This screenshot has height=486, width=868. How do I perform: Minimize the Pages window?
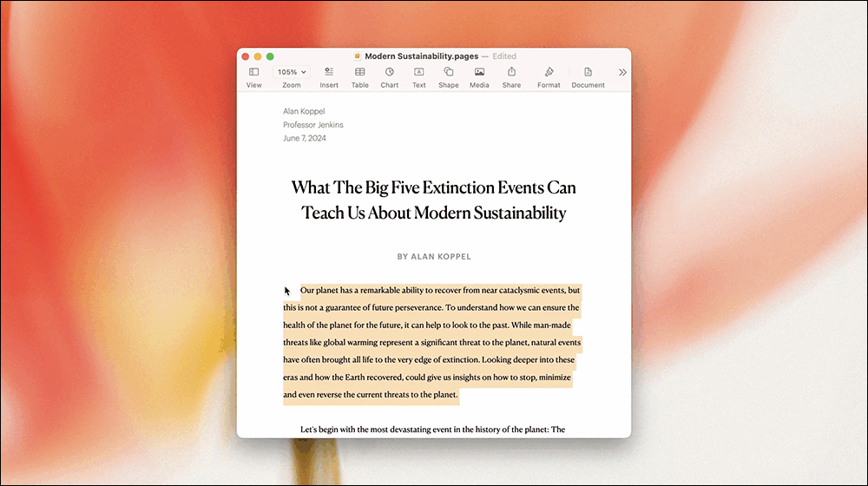258,56
